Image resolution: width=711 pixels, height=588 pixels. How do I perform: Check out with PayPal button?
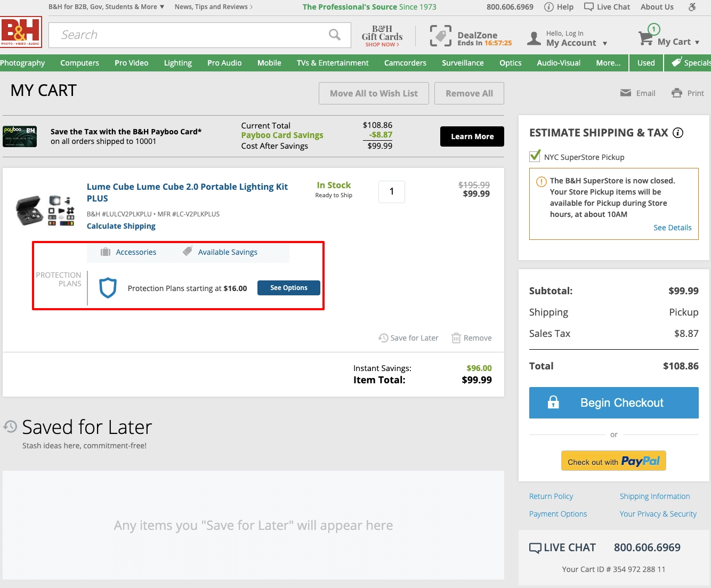(613, 461)
